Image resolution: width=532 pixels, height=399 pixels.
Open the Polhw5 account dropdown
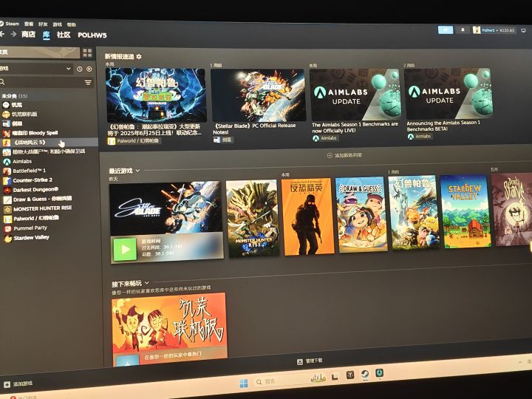coord(494,30)
